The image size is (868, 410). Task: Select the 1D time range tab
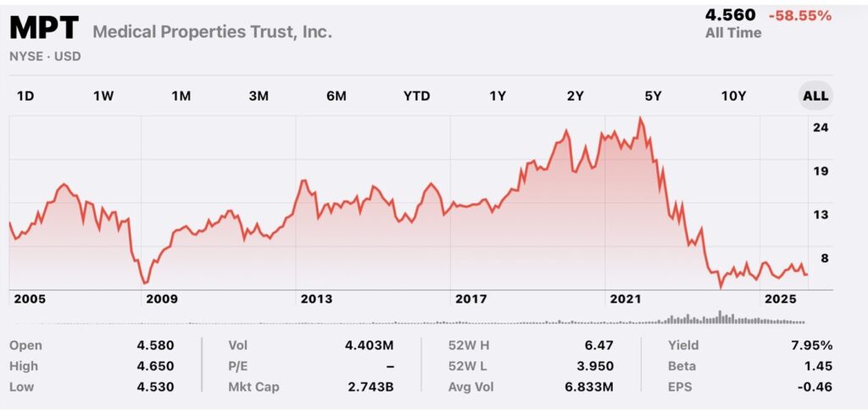click(x=25, y=96)
